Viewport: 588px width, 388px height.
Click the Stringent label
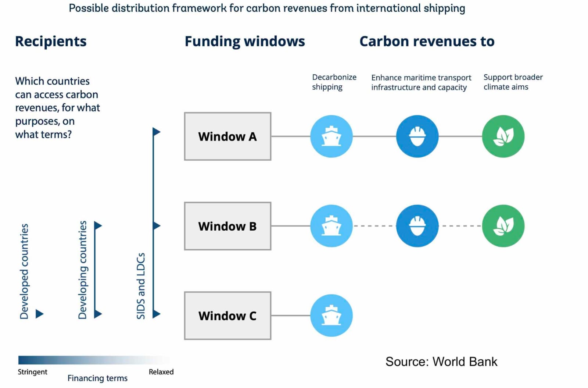click(x=32, y=372)
